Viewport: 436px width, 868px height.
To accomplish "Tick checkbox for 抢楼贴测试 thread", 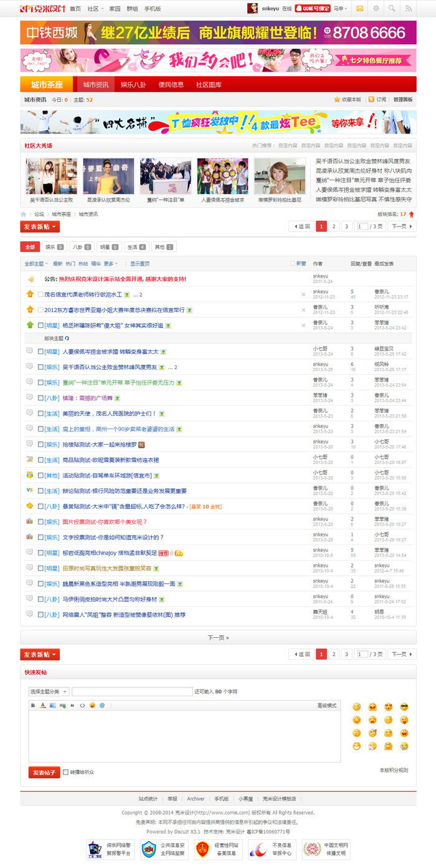I will tap(40, 444).
